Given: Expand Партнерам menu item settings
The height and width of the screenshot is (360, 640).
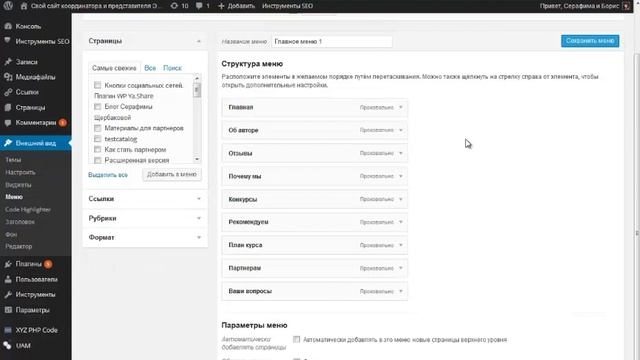Looking at the screenshot, I should [401, 268].
